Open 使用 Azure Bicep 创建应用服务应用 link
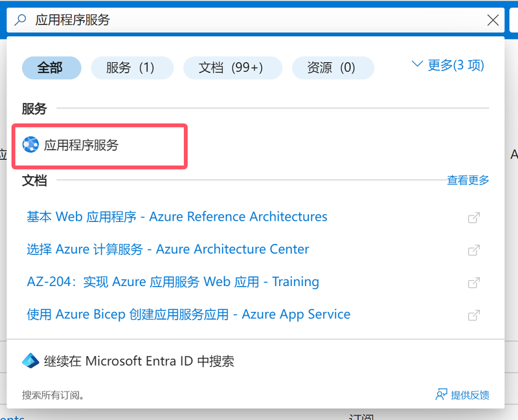518x420 pixels. (188, 314)
